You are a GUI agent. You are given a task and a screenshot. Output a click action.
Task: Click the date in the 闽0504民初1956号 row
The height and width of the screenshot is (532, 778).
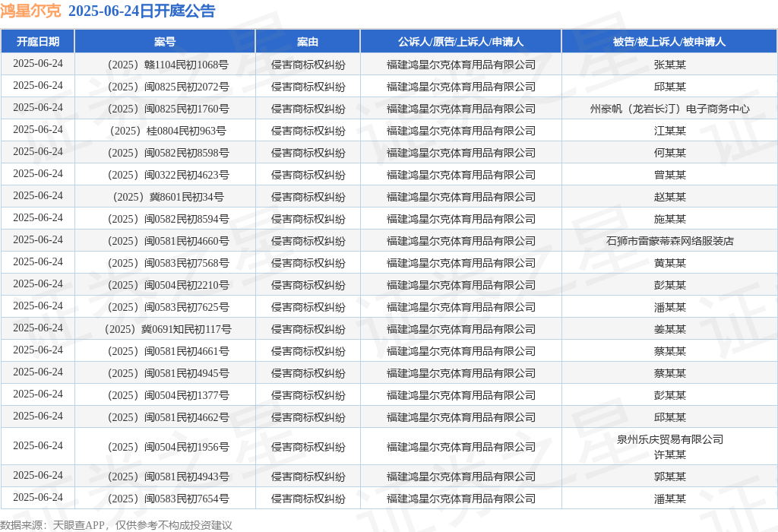pyautogui.click(x=38, y=445)
